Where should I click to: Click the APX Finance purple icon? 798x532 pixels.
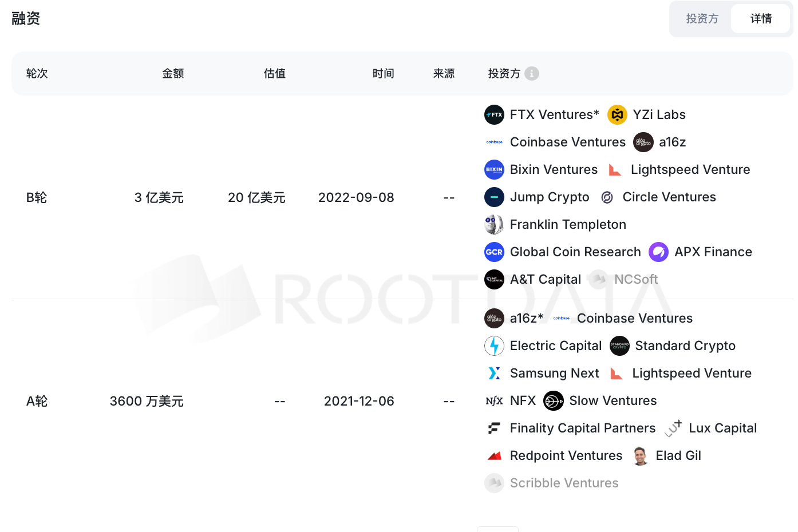658,252
